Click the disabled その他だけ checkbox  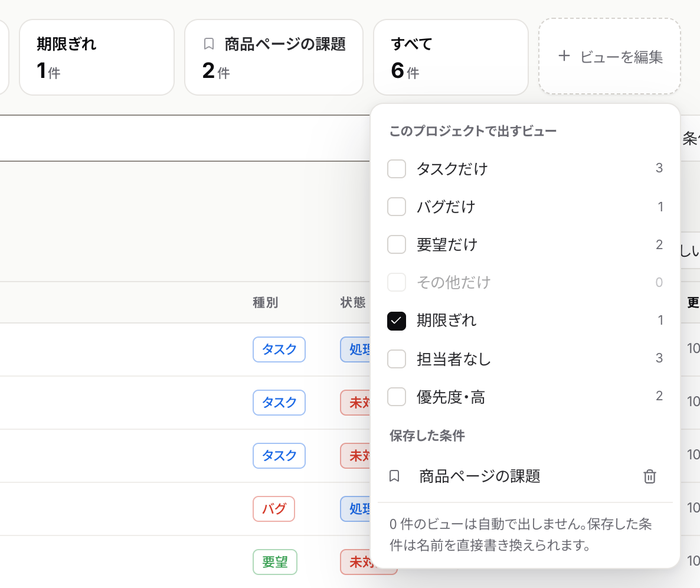(x=397, y=282)
